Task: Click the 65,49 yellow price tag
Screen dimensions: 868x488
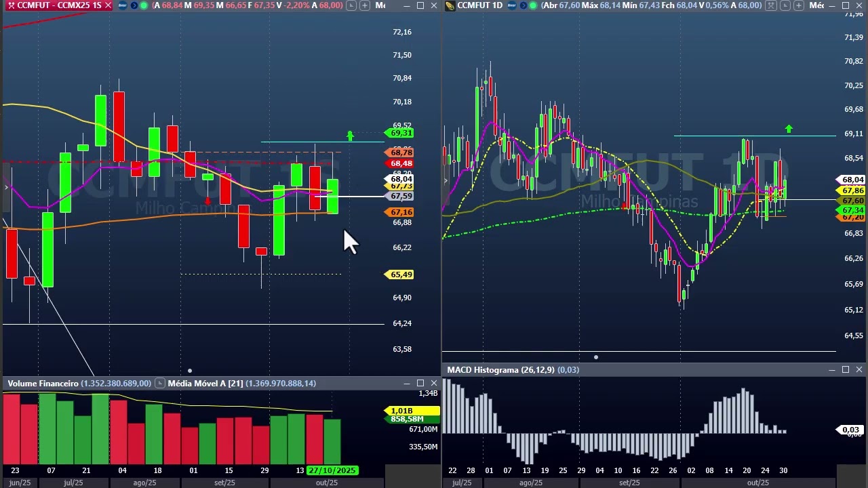Action: click(398, 274)
